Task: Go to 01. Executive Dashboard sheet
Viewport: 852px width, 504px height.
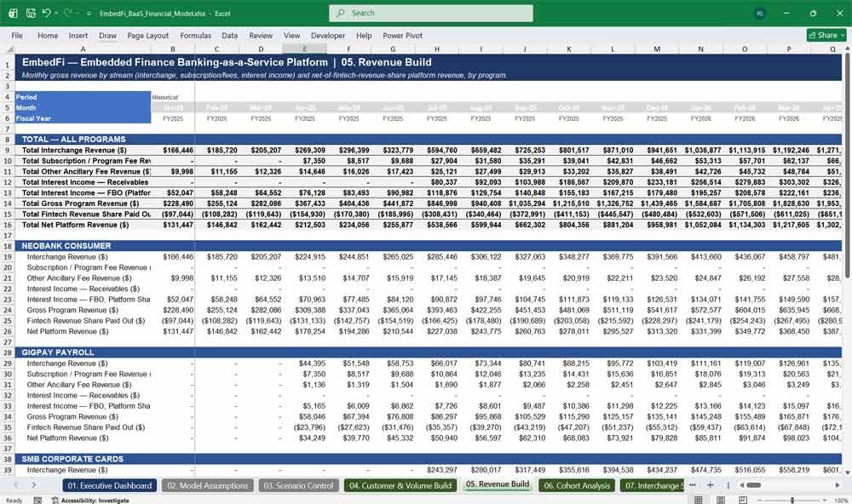Action: (x=109, y=485)
